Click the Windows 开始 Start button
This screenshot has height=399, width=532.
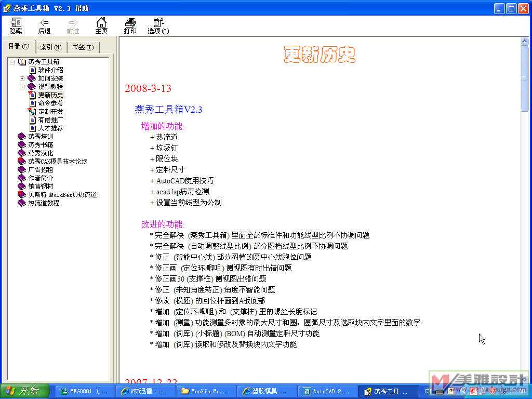click(25, 391)
